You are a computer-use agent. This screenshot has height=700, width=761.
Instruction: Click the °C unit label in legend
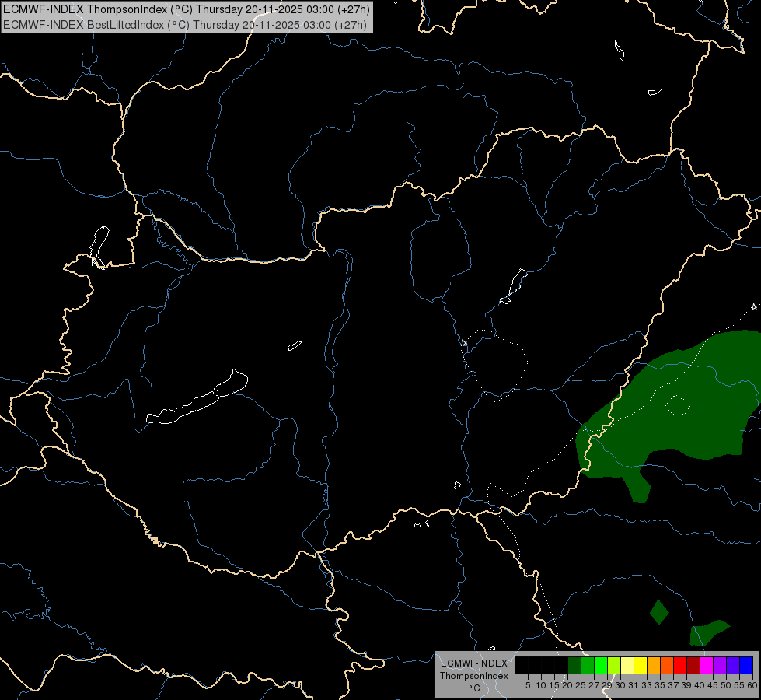click(x=474, y=688)
